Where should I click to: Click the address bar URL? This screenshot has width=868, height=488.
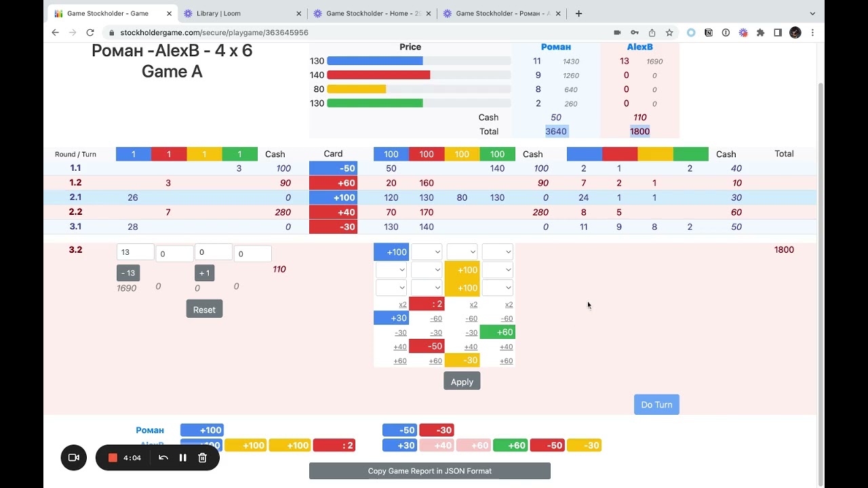click(x=214, y=33)
